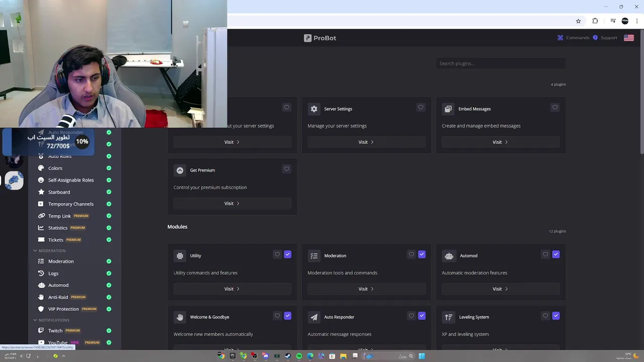
Task: Visit the Embed Messages plugin
Action: pyautogui.click(x=501, y=142)
